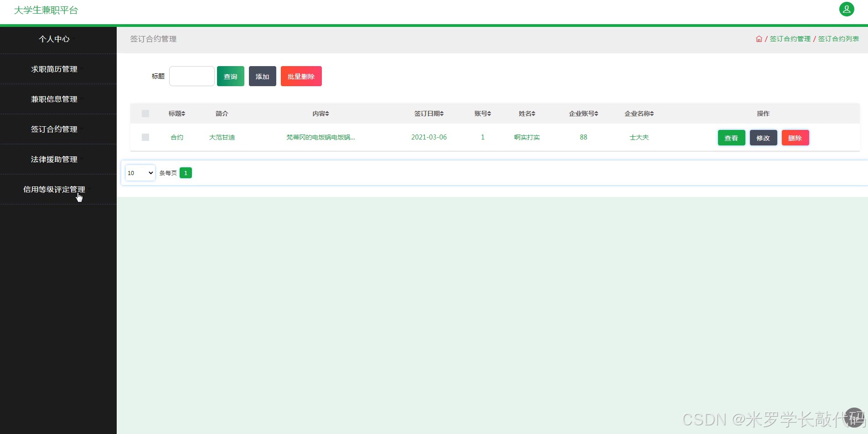Screen dimensions: 868x434
Task: Sort table by 姓名 column
Action: [x=527, y=114]
